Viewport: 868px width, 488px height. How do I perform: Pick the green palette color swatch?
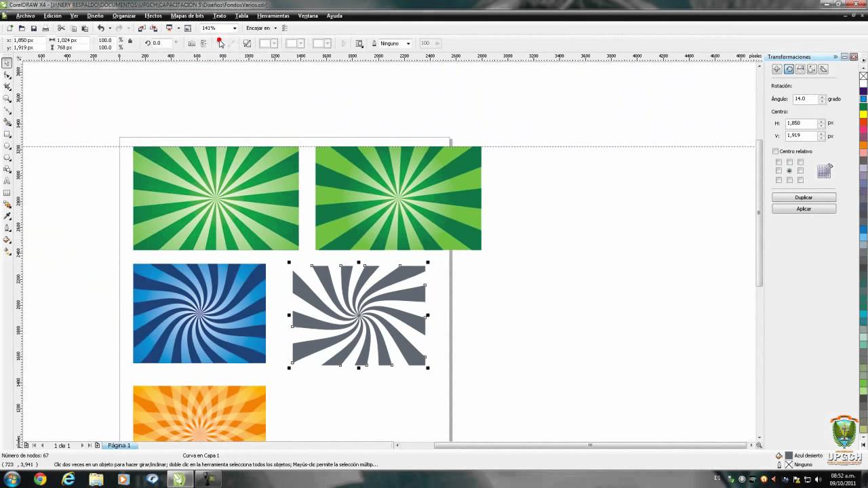pyautogui.click(x=863, y=106)
